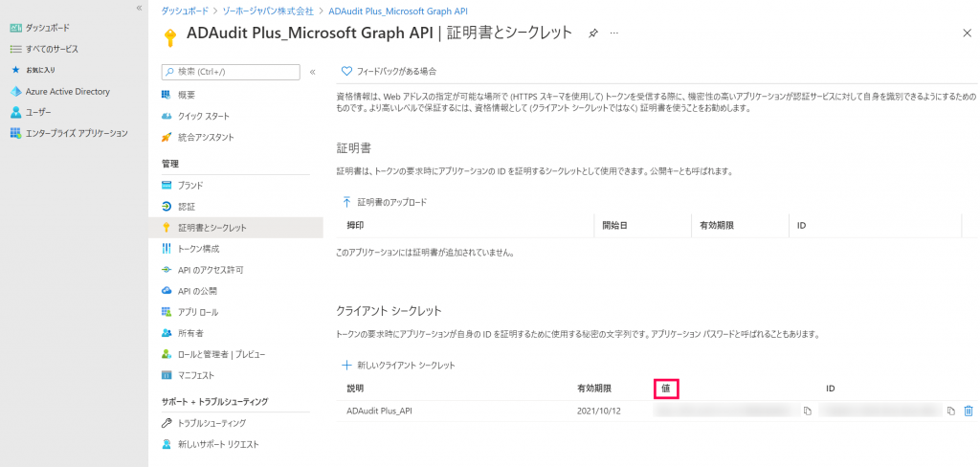Image resolution: width=980 pixels, height=467 pixels.
Task: Open エンタープライズ アプリケーション in sidebar
Action: pyautogui.click(x=76, y=133)
